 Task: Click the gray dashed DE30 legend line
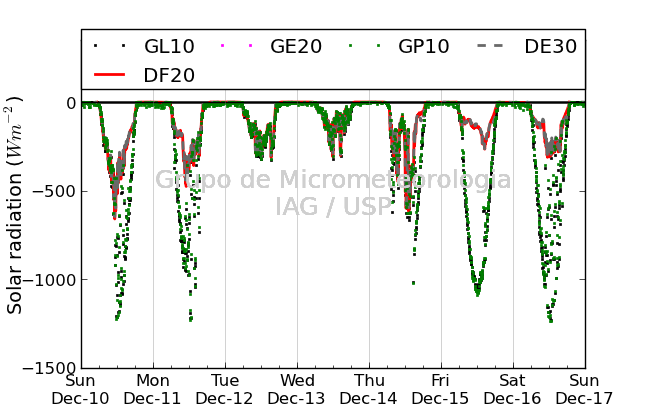point(490,46)
